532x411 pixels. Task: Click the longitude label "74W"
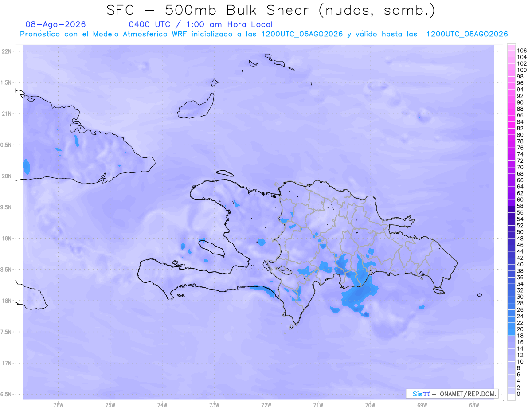[x=162, y=405]
